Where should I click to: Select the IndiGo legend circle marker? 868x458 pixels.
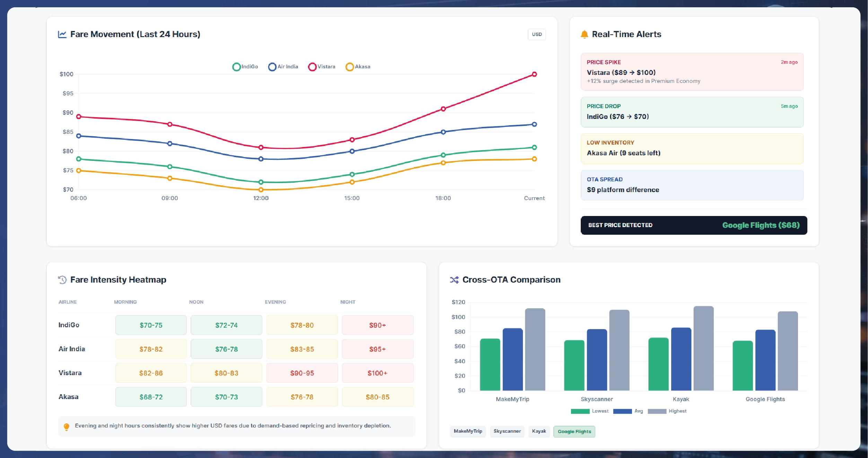coord(237,66)
